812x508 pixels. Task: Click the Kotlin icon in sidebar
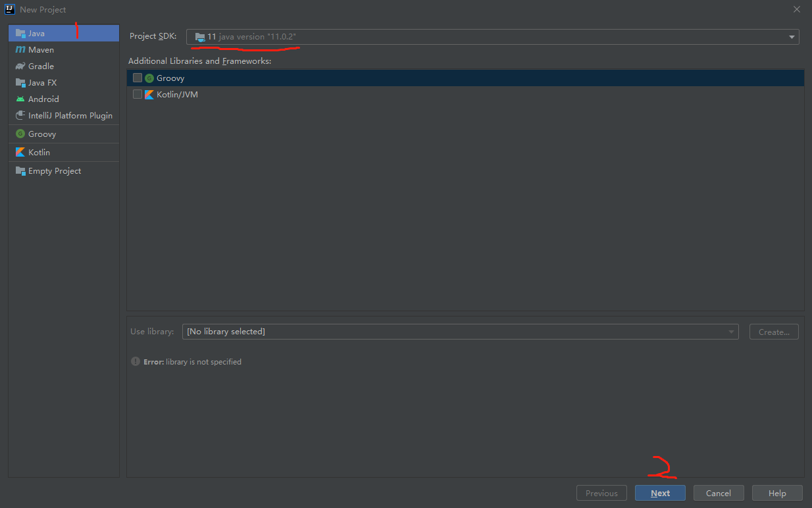(x=20, y=152)
